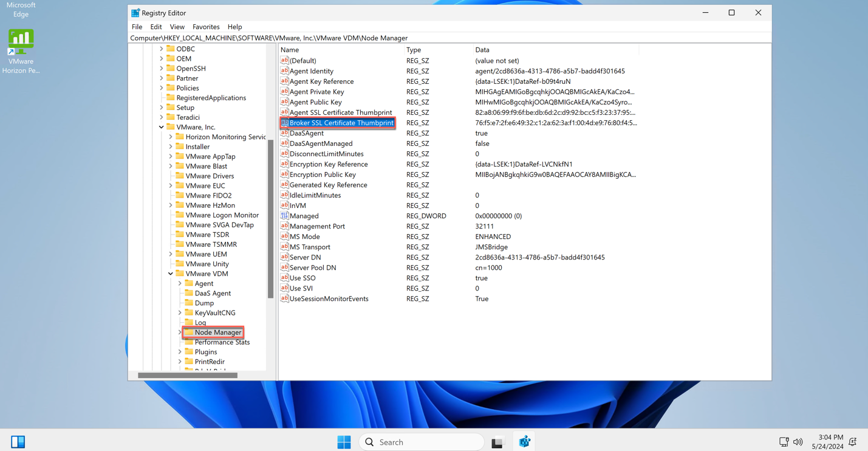Click the tree pane horizontal scrollbar thumb

pyautogui.click(x=188, y=375)
